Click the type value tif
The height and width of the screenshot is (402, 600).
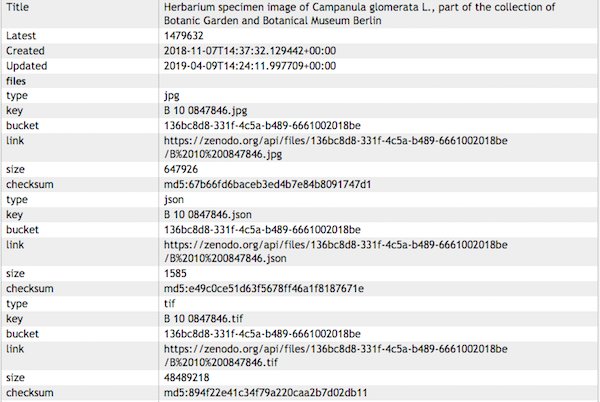point(170,303)
